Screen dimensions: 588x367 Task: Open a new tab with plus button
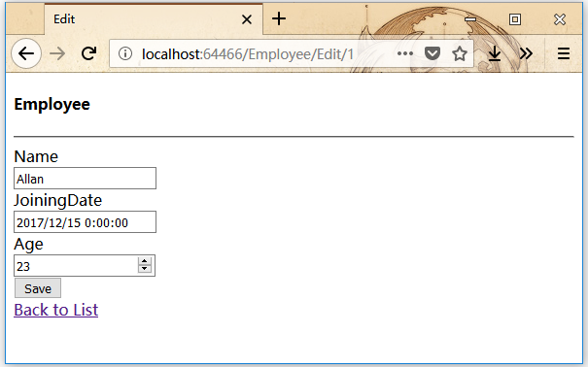point(279,18)
